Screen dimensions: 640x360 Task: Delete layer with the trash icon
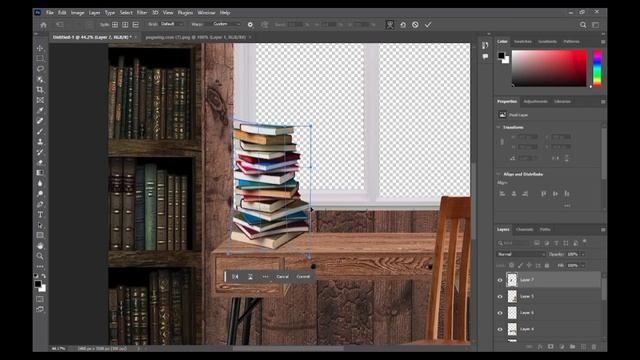point(594,347)
